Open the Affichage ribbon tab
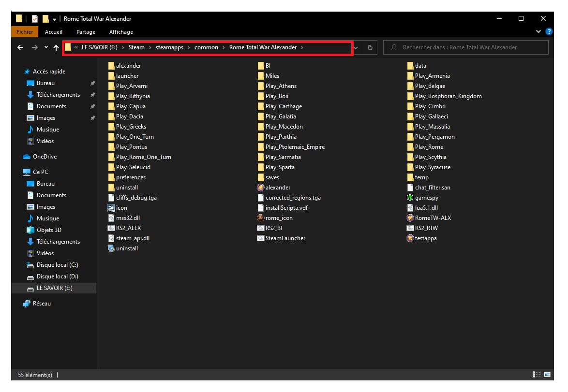This screenshot has width=568, height=392. [x=121, y=32]
